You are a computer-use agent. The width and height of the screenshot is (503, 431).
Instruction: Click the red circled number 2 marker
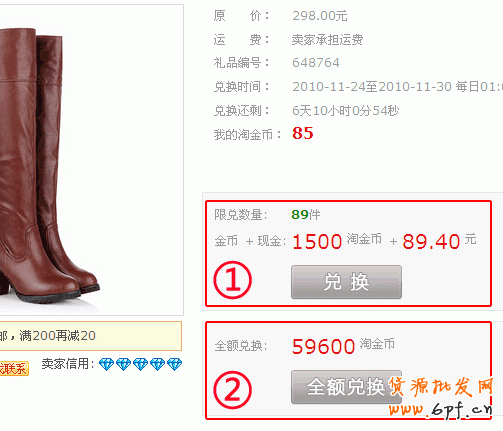tap(233, 390)
